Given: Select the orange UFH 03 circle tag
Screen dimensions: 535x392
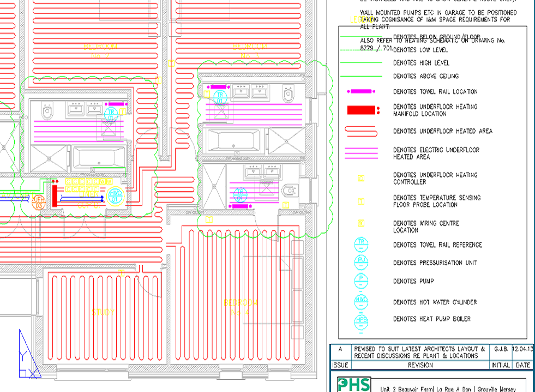Looking at the screenshot, I should (38, 202).
